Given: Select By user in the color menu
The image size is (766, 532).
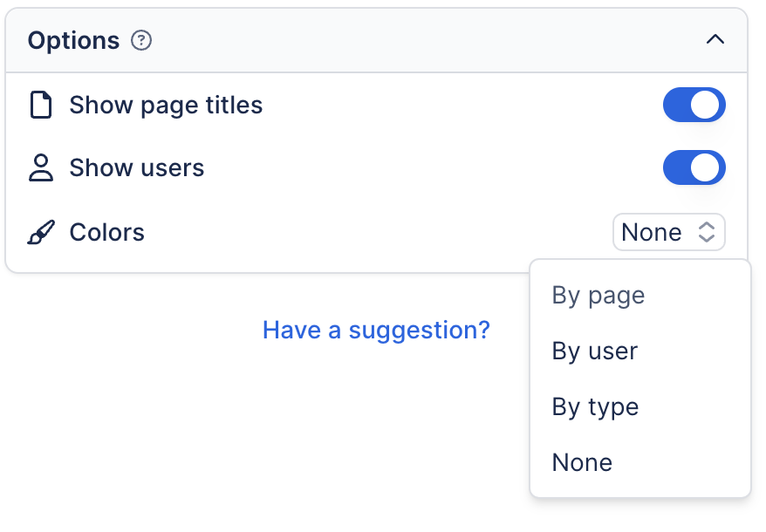Looking at the screenshot, I should [x=595, y=351].
